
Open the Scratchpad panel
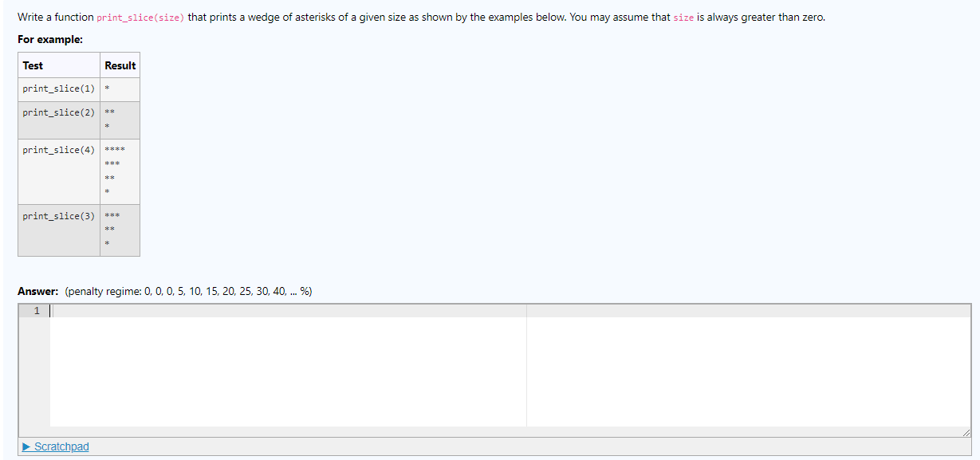pos(54,446)
